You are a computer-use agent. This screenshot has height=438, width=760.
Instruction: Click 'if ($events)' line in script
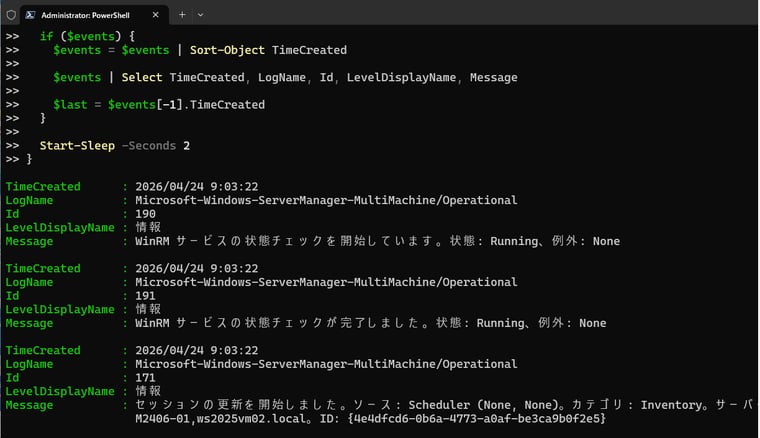point(87,36)
